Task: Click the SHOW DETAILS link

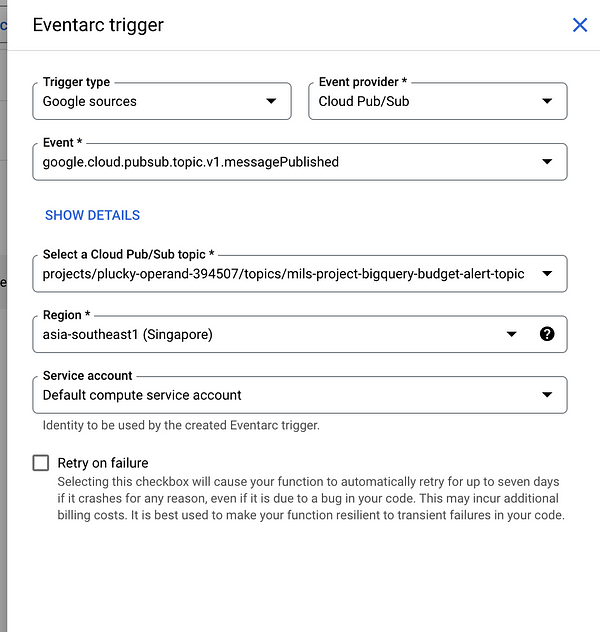Action: tap(92, 215)
